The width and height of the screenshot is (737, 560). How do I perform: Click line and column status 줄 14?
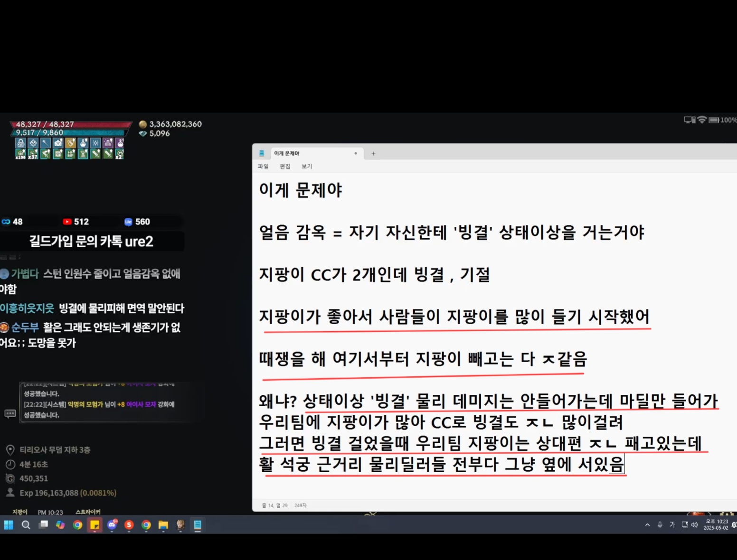[x=275, y=505]
